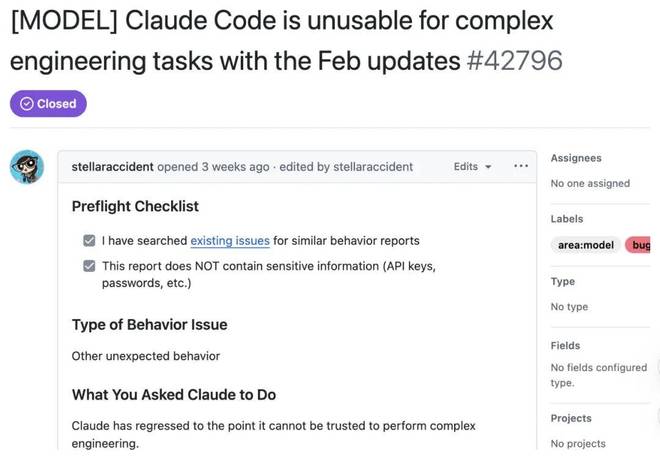Open the Projects sidebar section
This screenshot has width=660, height=461.
(571, 418)
